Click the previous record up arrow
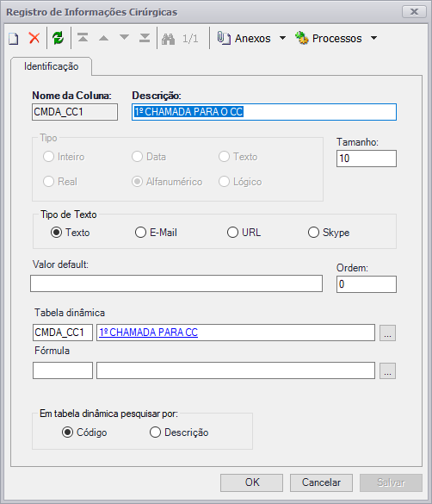 pyautogui.click(x=103, y=38)
